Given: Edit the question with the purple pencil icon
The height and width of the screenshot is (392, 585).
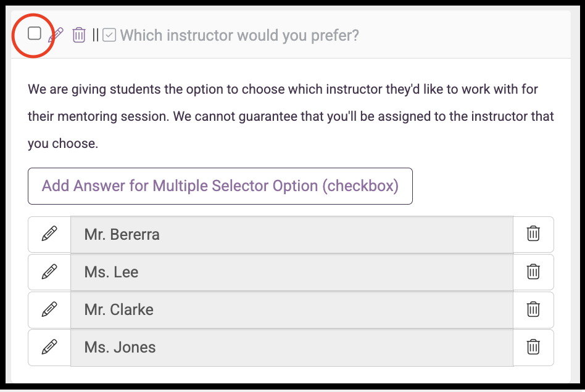Looking at the screenshot, I should [56, 35].
